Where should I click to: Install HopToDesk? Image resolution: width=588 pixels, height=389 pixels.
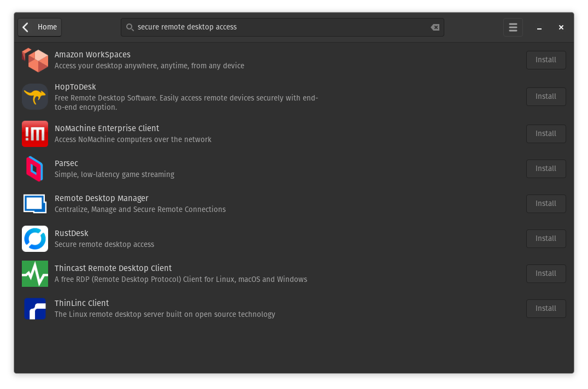[x=546, y=97]
